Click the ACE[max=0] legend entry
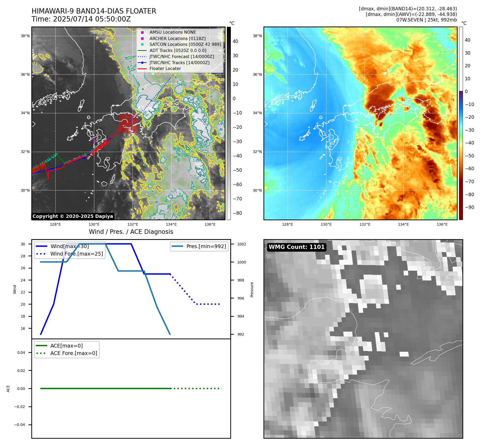The width and height of the screenshot is (481, 448). (x=59, y=346)
